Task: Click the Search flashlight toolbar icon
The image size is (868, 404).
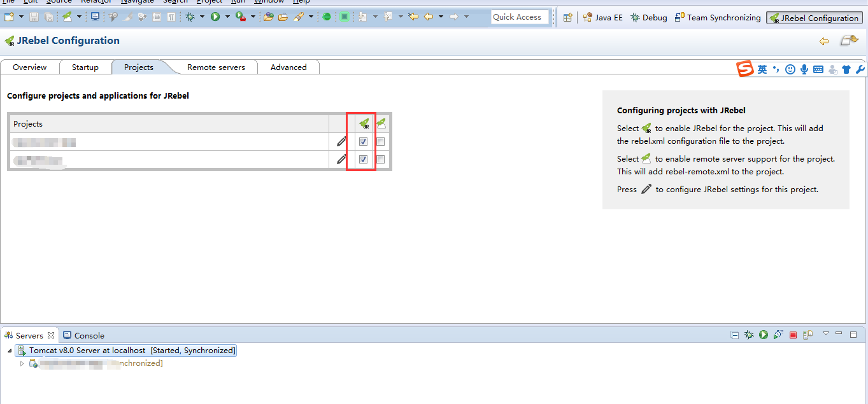Action: click(x=298, y=17)
